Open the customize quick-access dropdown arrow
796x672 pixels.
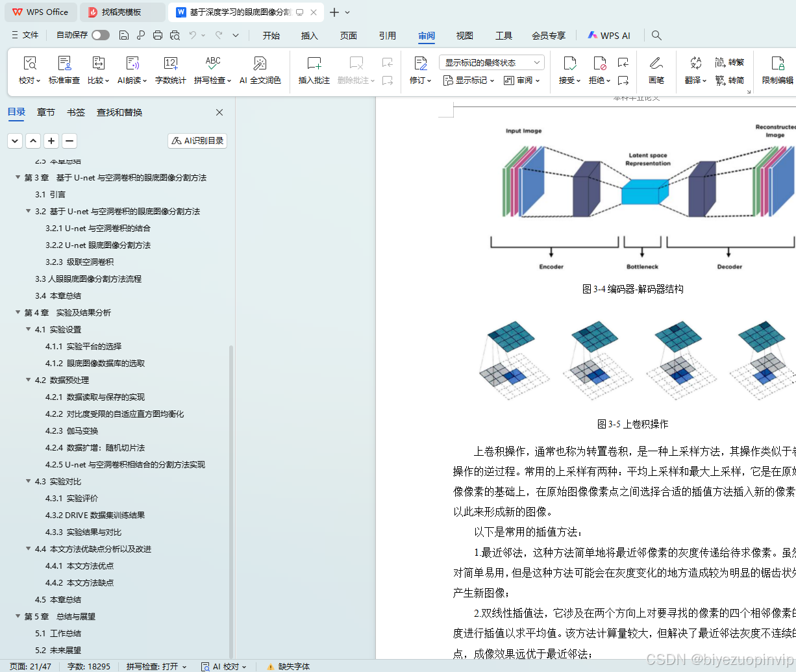click(236, 35)
